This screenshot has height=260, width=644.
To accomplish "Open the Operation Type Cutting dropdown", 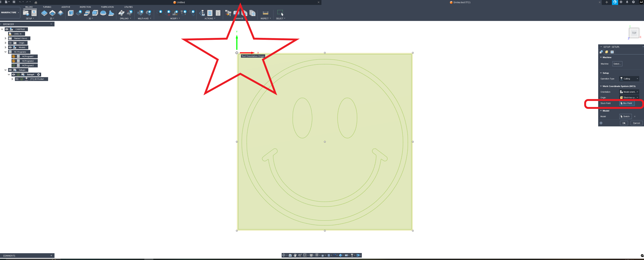I will coord(629,79).
